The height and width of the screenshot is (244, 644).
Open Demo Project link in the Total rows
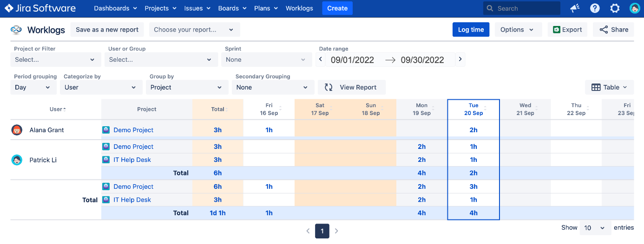(x=133, y=186)
